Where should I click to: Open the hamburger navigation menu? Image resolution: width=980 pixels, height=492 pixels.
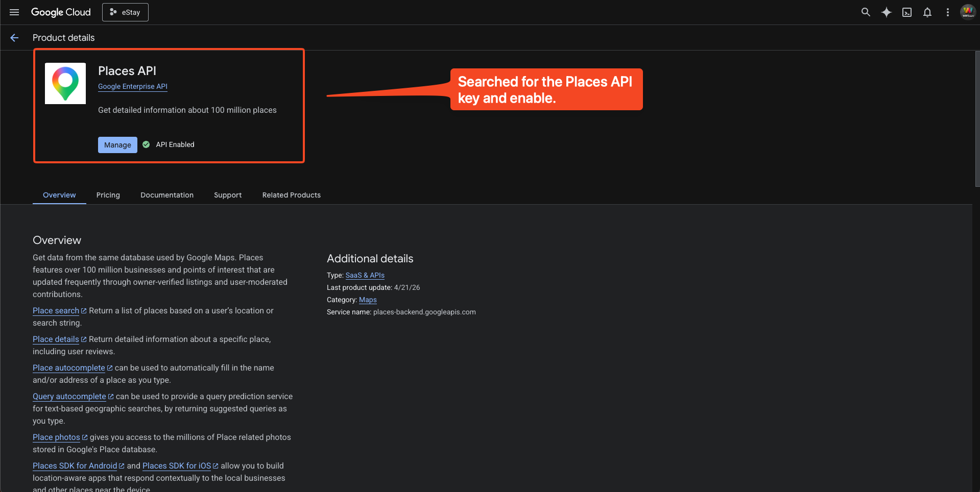coord(14,12)
